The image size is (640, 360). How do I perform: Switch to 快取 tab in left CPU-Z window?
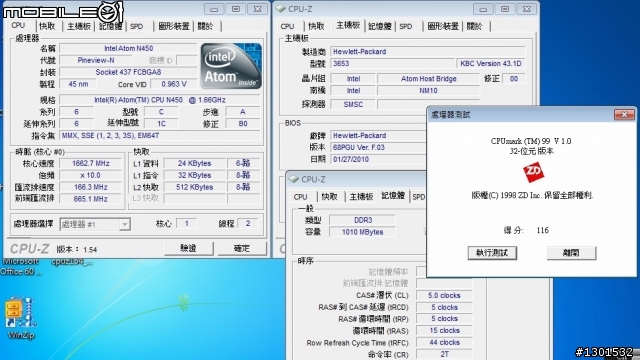(47, 26)
